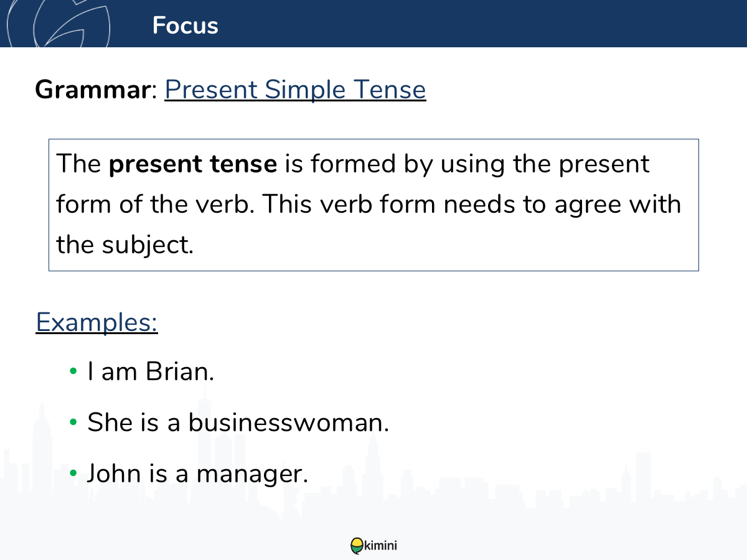Click the underlined "Examples:" heading

96,322
